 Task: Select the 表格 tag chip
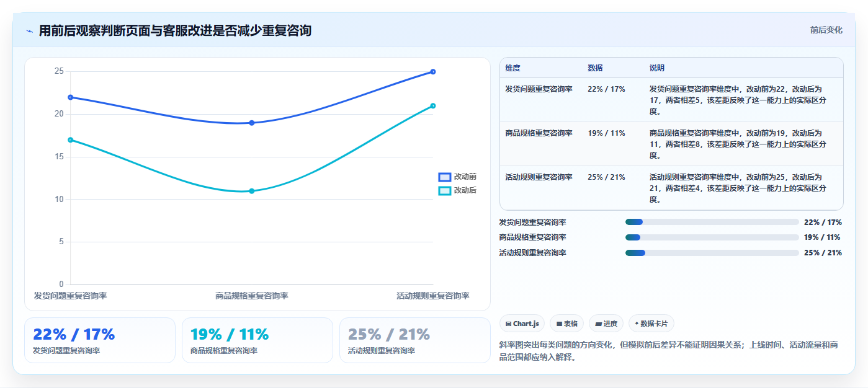(x=566, y=324)
